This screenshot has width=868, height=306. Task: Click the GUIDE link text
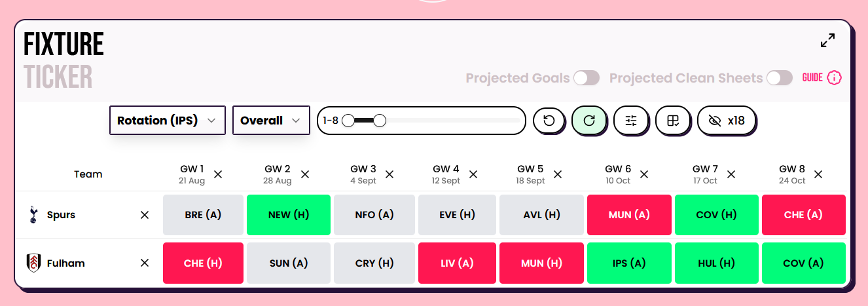coord(812,78)
